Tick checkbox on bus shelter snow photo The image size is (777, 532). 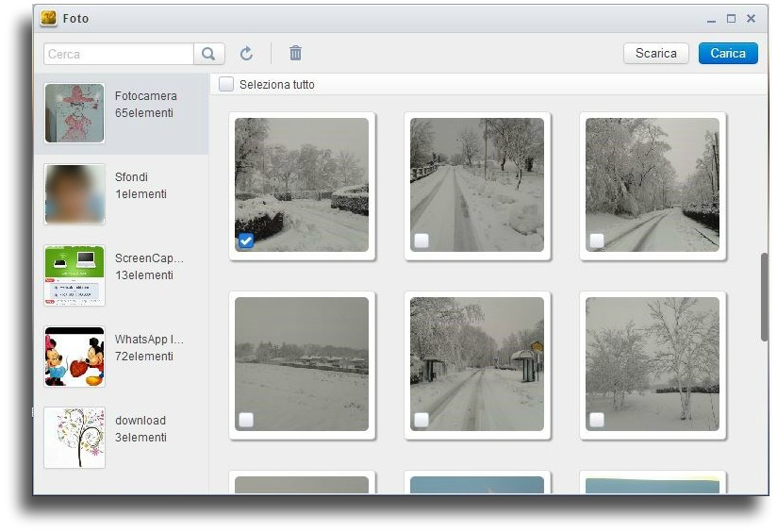(422, 420)
